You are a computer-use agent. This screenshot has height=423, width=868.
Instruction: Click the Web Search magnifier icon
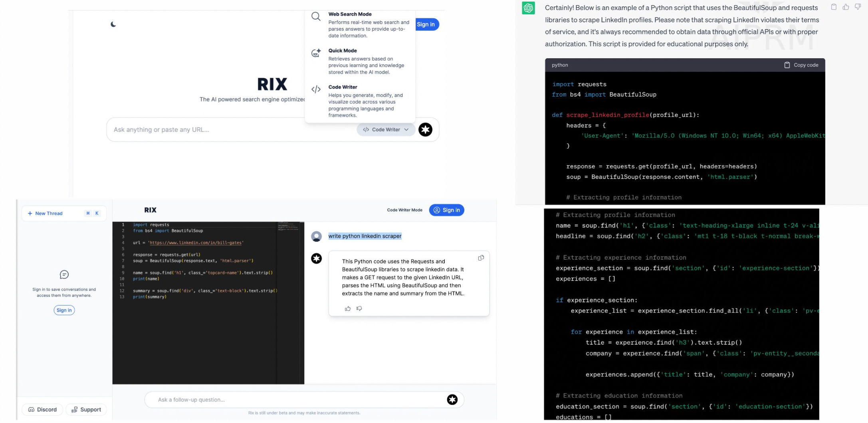pyautogui.click(x=316, y=16)
